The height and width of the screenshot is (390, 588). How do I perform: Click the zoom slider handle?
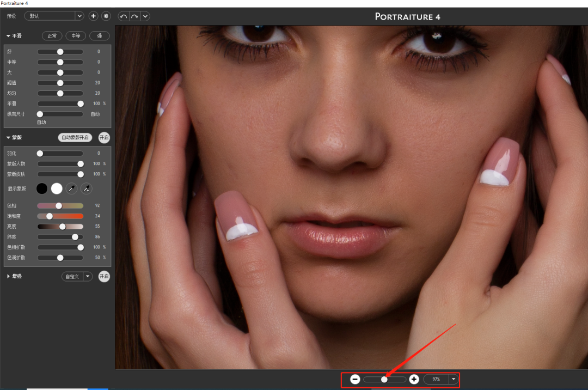(384, 380)
